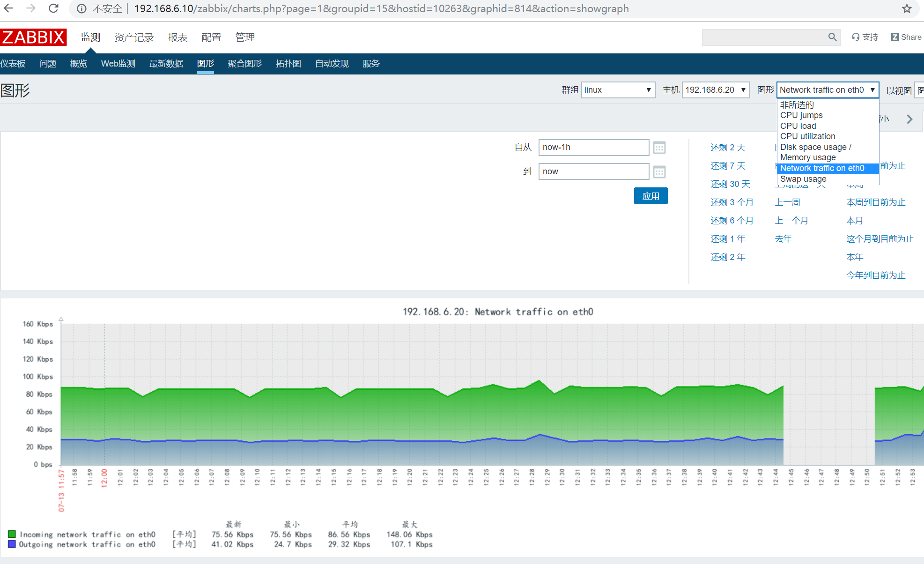Click the site info insecure icon
This screenshot has height=564, width=924.
pyautogui.click(x=81, y=9)
